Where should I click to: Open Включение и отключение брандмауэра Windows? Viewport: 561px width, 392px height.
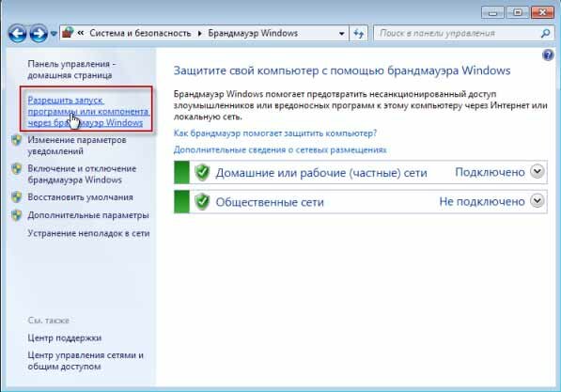(x=82, y=174)
